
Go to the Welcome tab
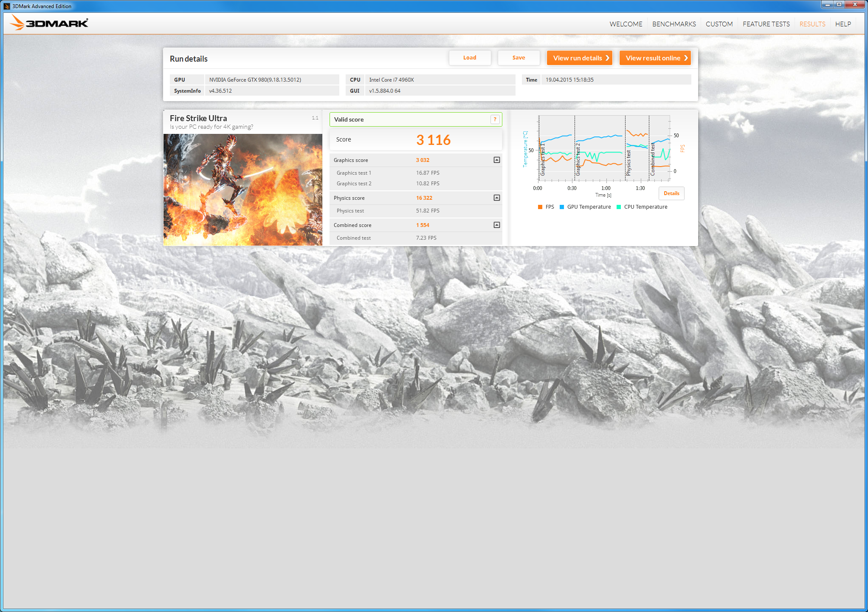[x=626, y=24]
